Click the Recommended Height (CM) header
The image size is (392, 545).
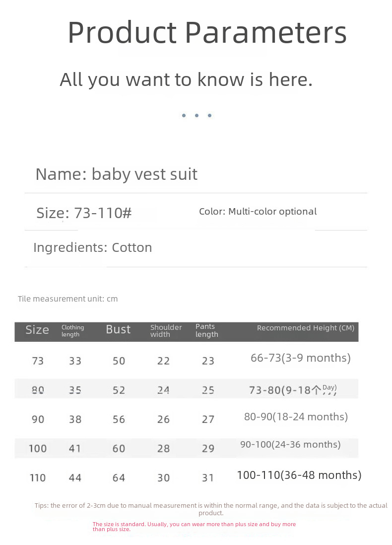[x=305, y=328]
